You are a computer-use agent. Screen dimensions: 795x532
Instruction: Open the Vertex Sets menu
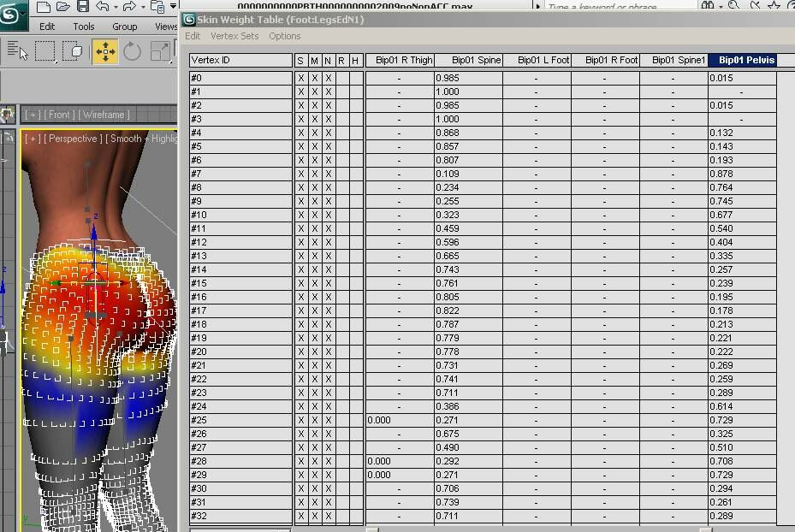(234, 36)
